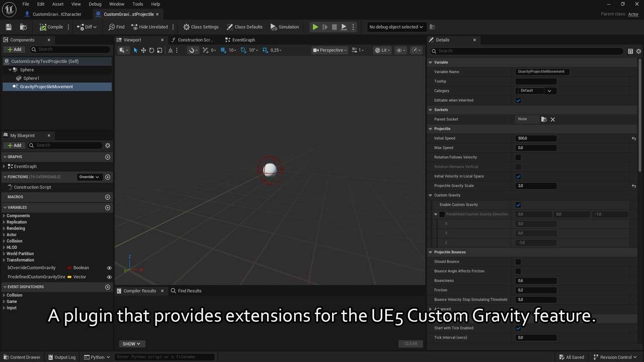The image size is (644, 362).
Task: Click Add button in Components panel
Action: tap(15, 49)
